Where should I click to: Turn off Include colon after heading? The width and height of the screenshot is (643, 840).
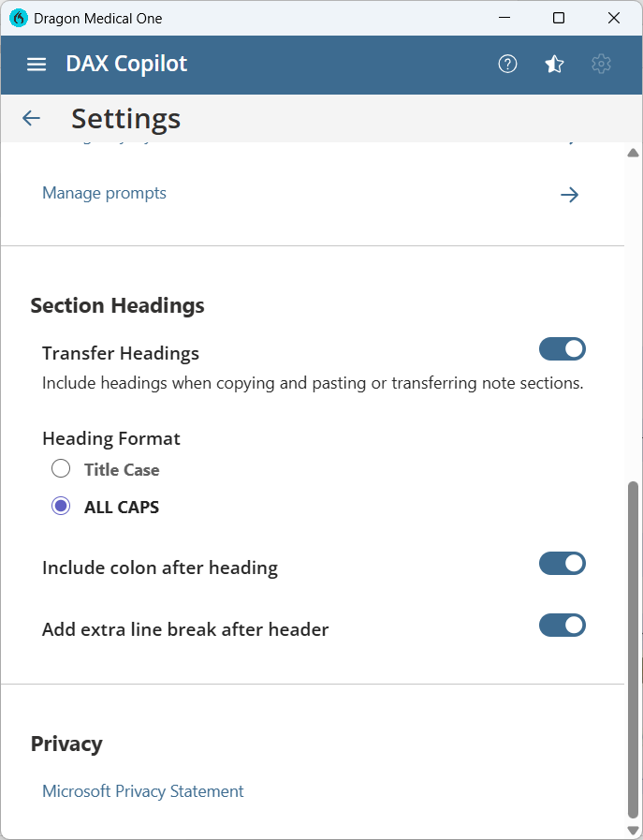[563, 563]
